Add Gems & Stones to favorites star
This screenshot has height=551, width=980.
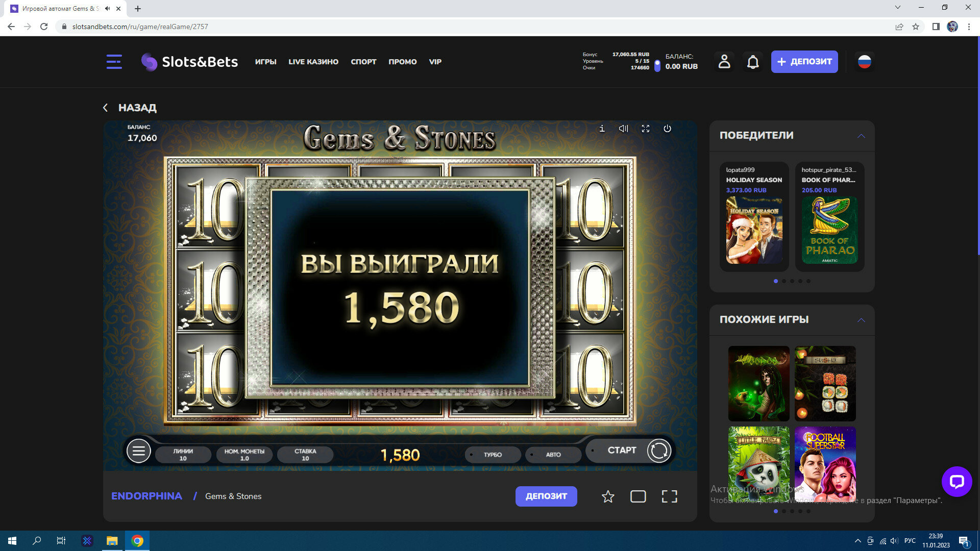coord(607,496)
